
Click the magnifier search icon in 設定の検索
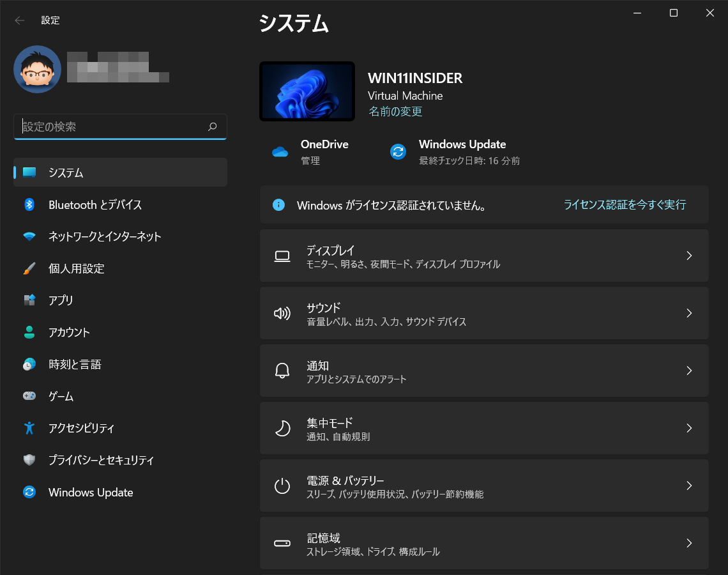[212, 126]
